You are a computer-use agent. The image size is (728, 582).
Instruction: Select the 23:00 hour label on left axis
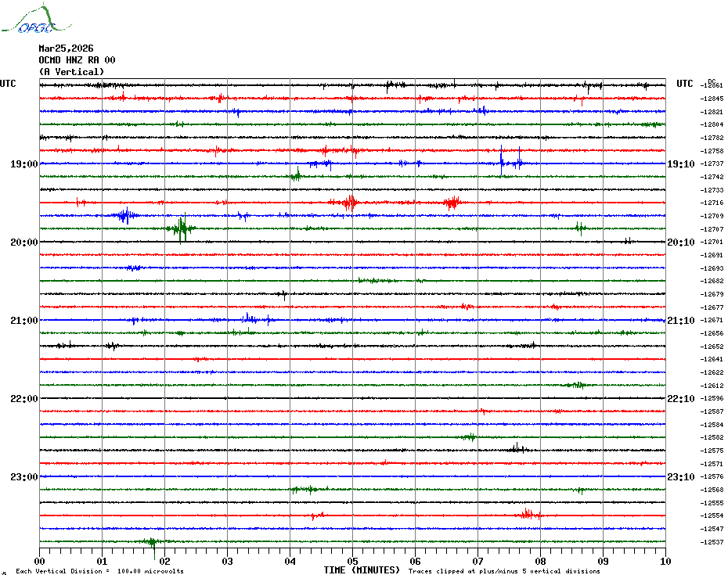tap(23, 477)
